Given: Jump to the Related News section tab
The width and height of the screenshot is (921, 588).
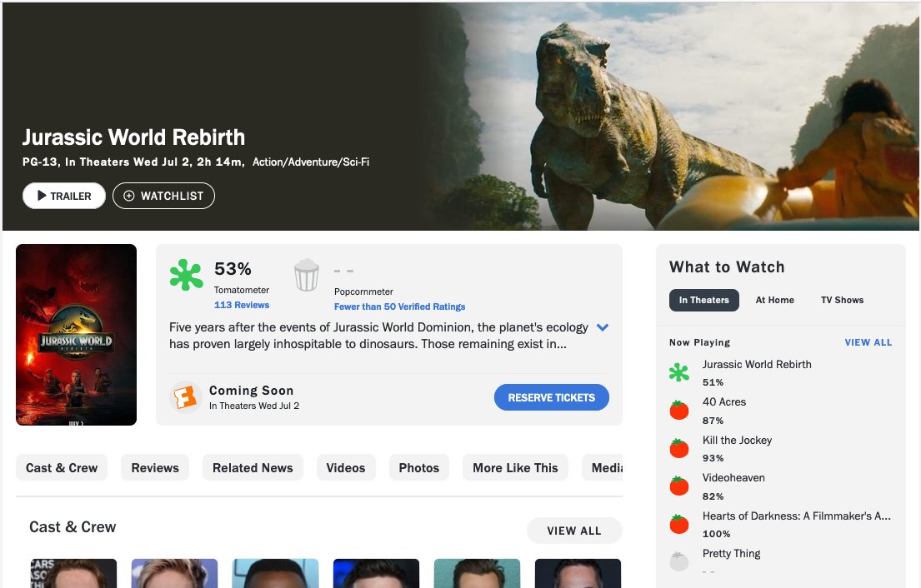Looking at the screenshot, I should (253, 468).
